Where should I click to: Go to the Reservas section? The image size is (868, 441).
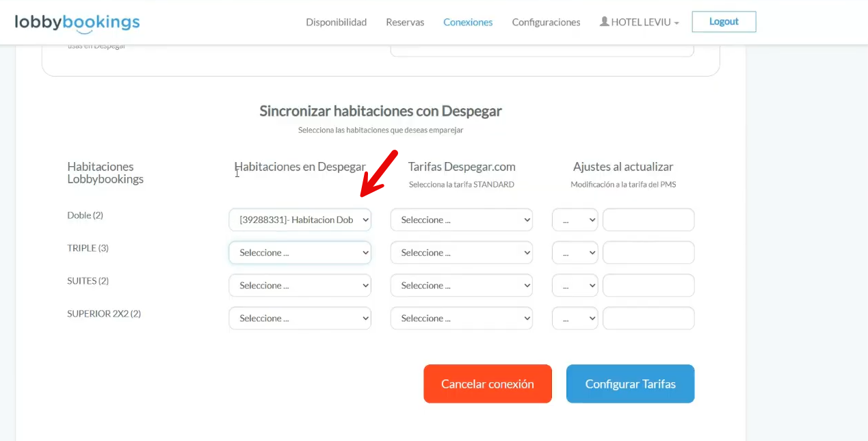coord(405,23)
